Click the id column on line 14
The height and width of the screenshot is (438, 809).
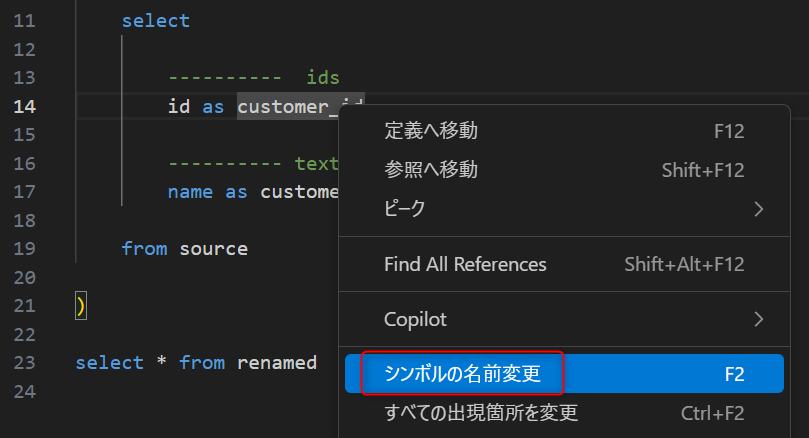(179, 107)
